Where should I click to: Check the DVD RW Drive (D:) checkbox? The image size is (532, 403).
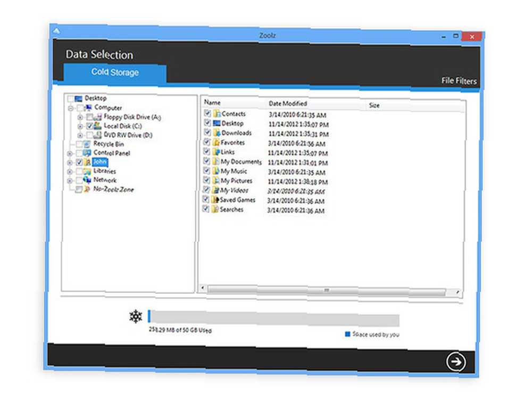[x=89, y=135]
